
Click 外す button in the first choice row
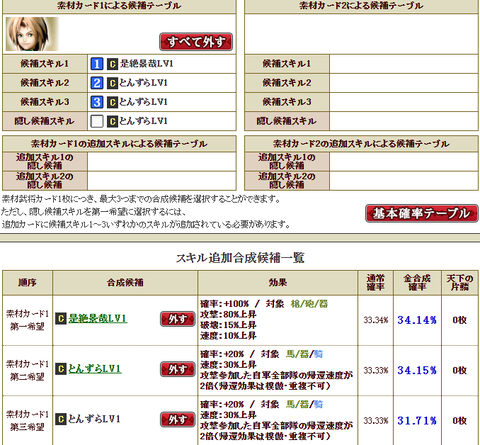pos(178,319)
